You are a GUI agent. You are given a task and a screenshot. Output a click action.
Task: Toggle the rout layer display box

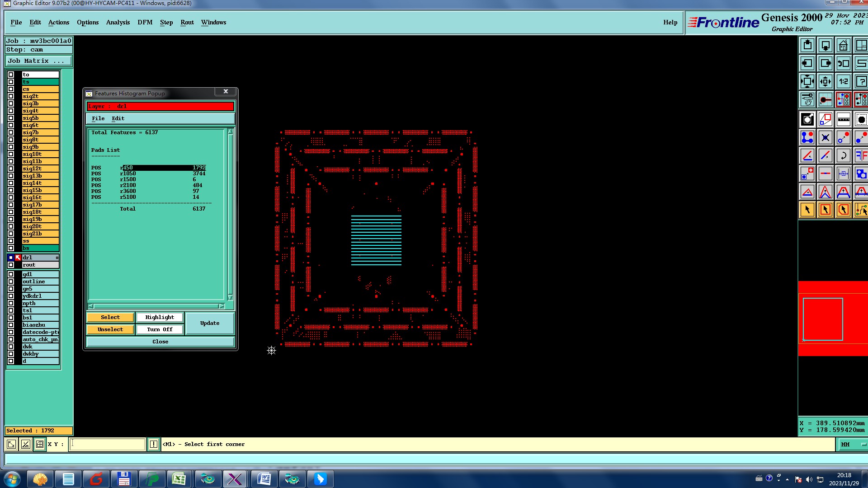click(x=11, y=265)
